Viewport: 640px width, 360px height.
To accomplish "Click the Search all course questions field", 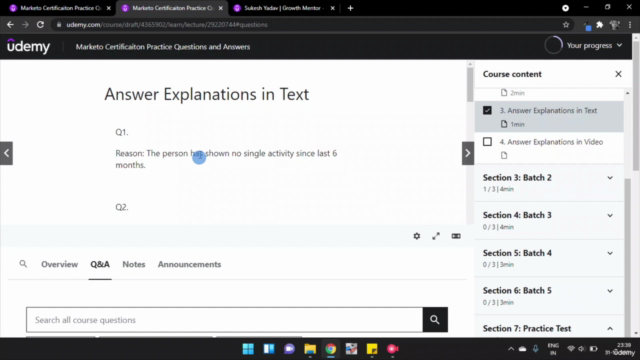I will coord(224,320).
